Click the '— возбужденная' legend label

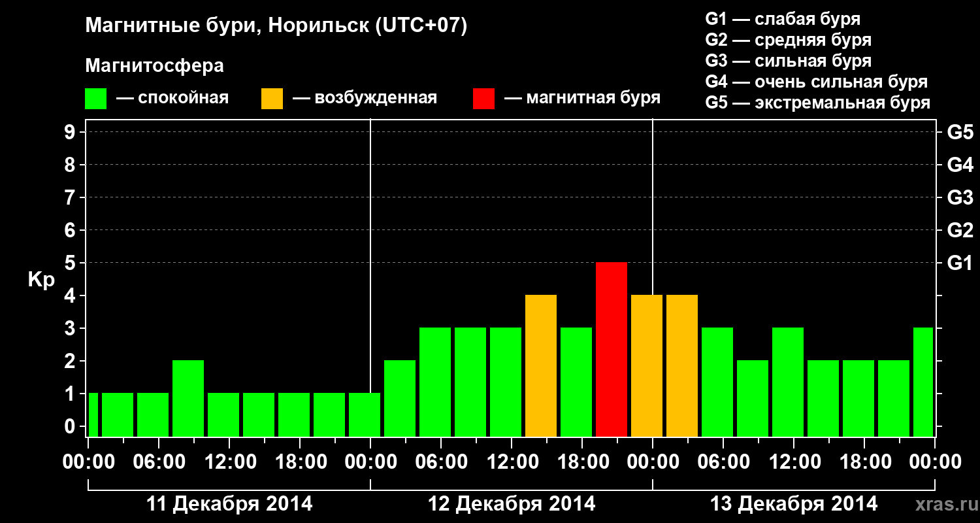pos(365,99)
